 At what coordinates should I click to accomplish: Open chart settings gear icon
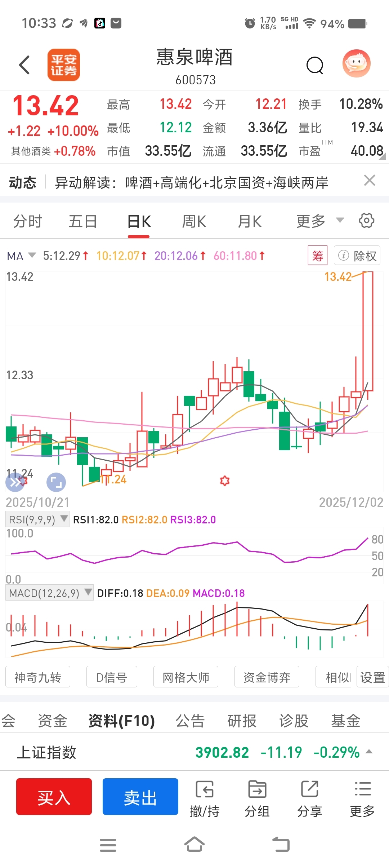click(x=367, y=221)
